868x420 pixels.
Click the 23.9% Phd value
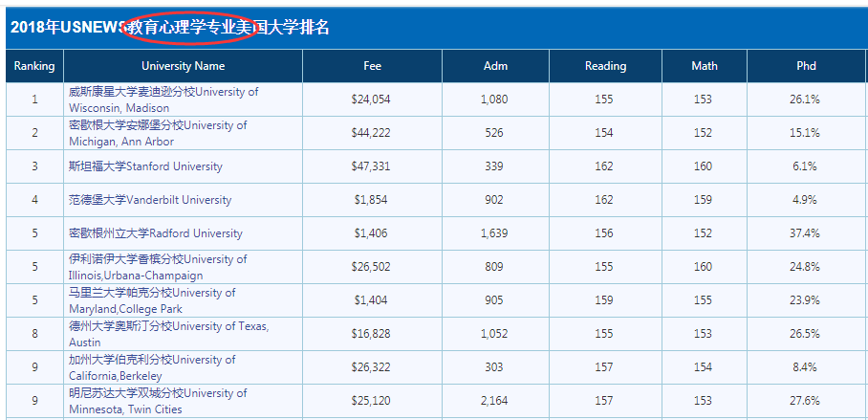(x=805, y=300)
